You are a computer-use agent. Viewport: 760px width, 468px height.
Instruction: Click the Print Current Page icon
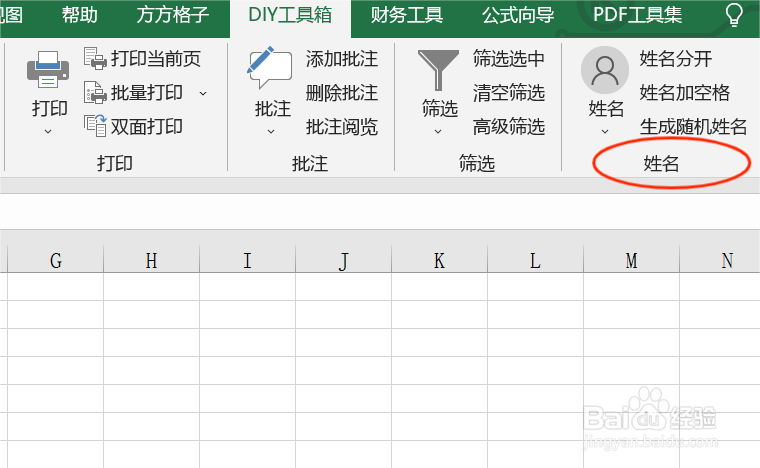(x=95, y=58)
